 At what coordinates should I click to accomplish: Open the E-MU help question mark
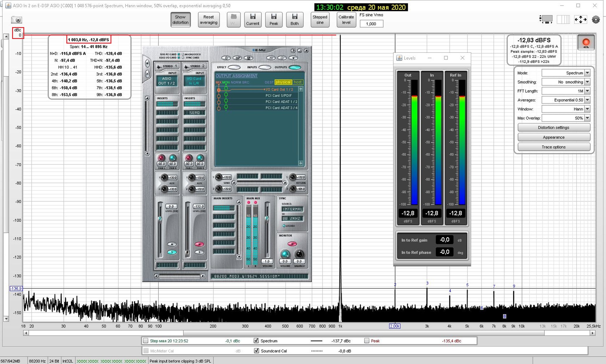pos(293,51)
